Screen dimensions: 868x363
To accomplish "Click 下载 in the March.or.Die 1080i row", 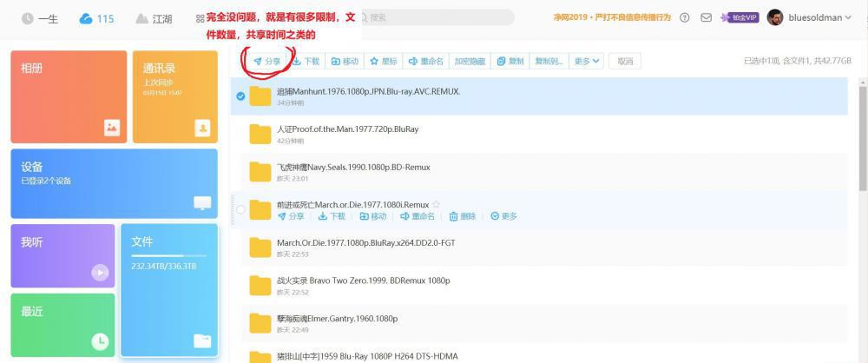I will [x=332, y=216].
